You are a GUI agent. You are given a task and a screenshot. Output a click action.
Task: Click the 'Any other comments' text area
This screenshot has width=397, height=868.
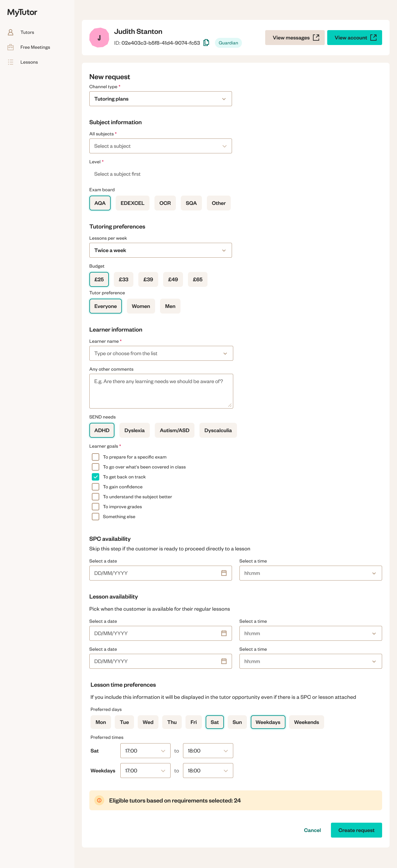[161, 391]
